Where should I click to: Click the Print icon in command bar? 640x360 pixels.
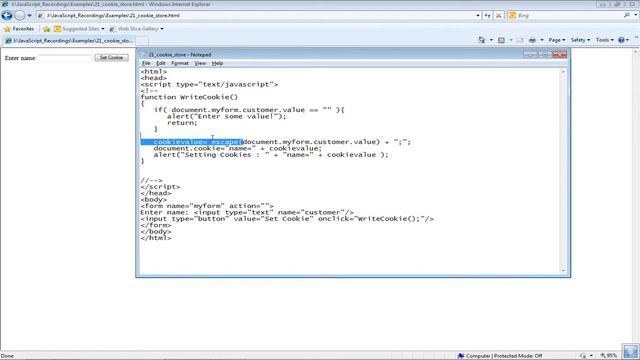tap(532, 40)
